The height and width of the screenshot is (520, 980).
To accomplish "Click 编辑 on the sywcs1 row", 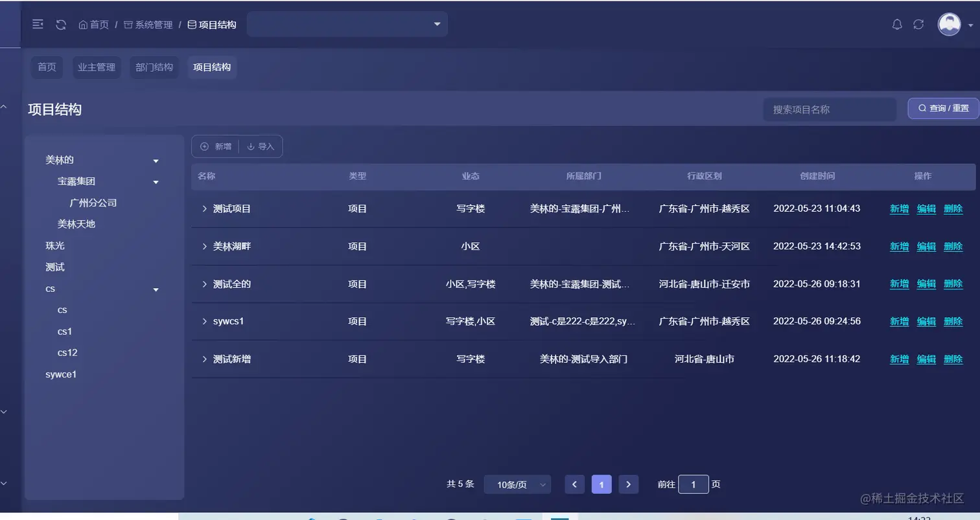I will pyautogui.click(x=926, y=321).
